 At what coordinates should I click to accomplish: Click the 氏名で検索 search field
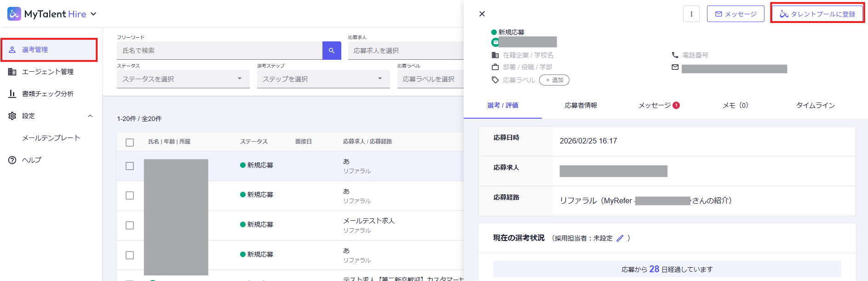coord(219,51)
